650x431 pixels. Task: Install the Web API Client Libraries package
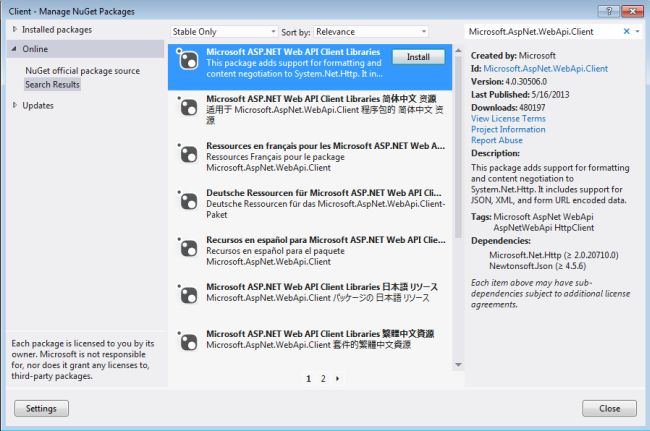click(418, 57)
